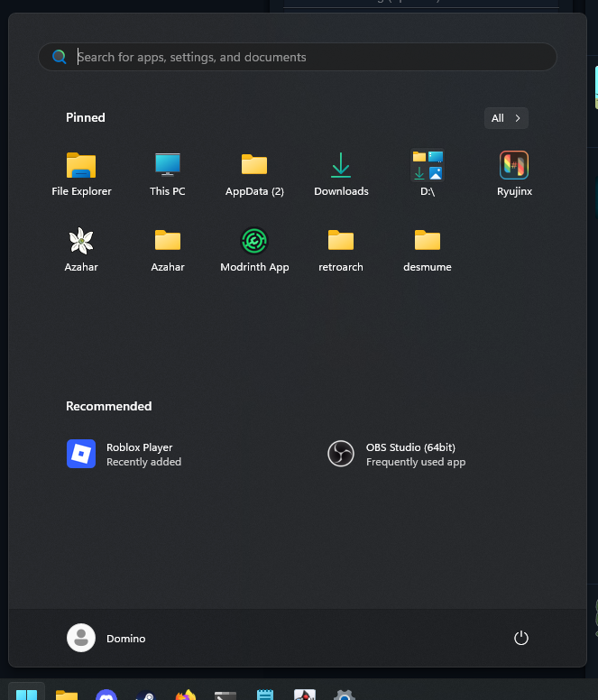Open the power options menu
598x700 pixels.
tap(520, 638)
